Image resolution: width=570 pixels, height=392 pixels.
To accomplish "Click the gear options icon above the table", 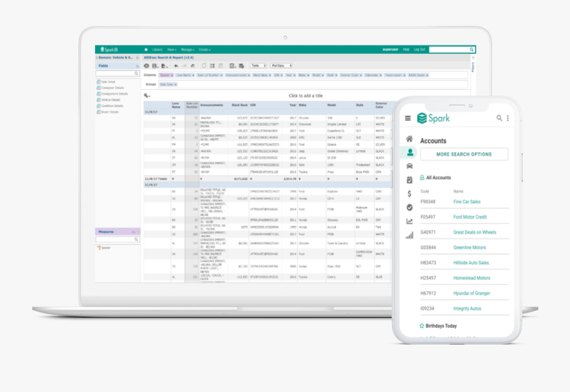I will coord(147,96).
